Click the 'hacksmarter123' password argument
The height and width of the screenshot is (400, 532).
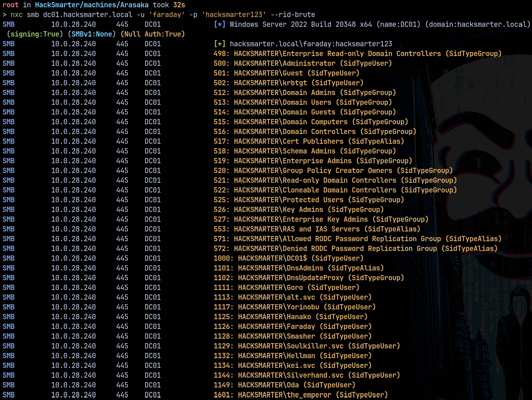[234, 15]
